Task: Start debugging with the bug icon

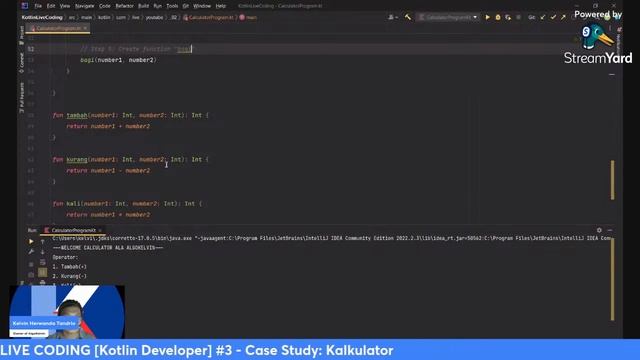Action: pyautogui.click(x=498, y=17)
